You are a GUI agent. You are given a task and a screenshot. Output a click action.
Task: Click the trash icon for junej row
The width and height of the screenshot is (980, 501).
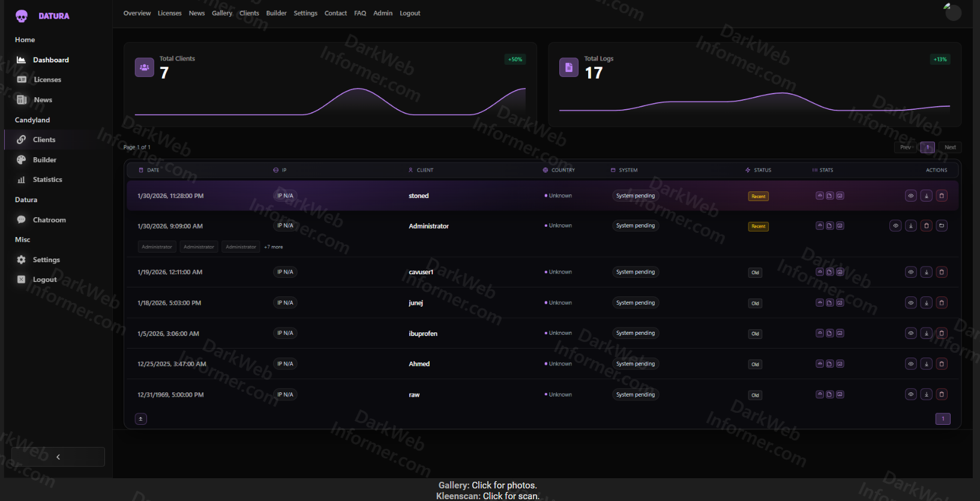(x=942, y=303)
